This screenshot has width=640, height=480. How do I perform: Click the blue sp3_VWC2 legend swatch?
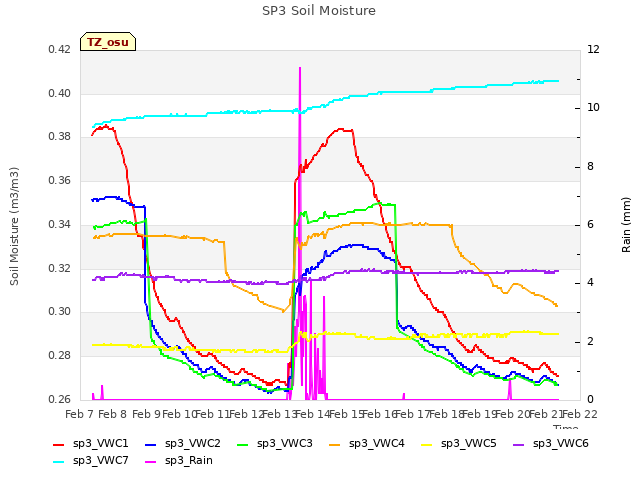pyautogui.click(x=151, y=444)
